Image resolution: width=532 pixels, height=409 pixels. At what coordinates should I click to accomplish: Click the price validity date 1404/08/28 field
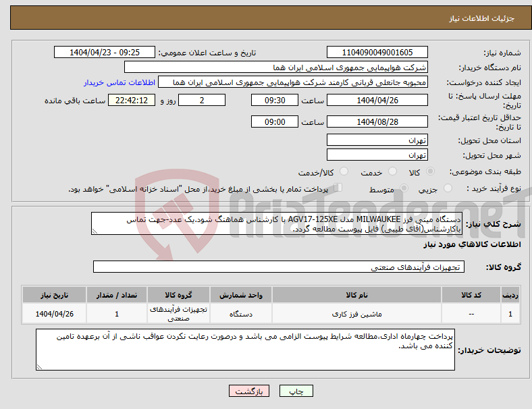377,121
